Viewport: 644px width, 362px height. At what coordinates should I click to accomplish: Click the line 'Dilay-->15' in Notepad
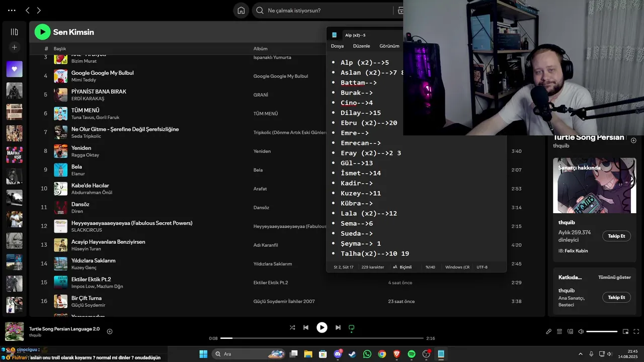pyautogui.click(x=361, y=113)
